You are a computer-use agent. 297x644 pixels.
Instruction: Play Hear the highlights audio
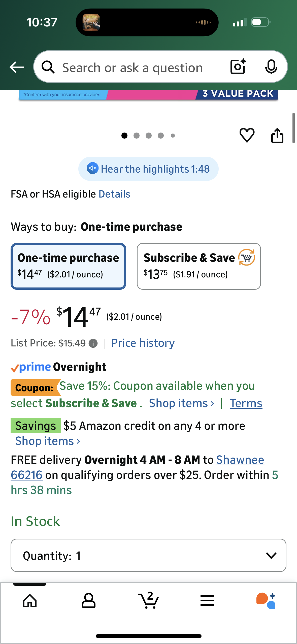(x=148, y=169)
